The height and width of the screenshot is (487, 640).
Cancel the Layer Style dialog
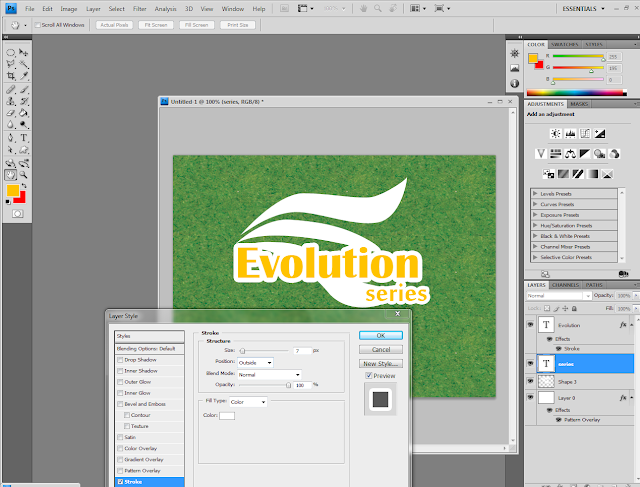click(x=381, y=349)
